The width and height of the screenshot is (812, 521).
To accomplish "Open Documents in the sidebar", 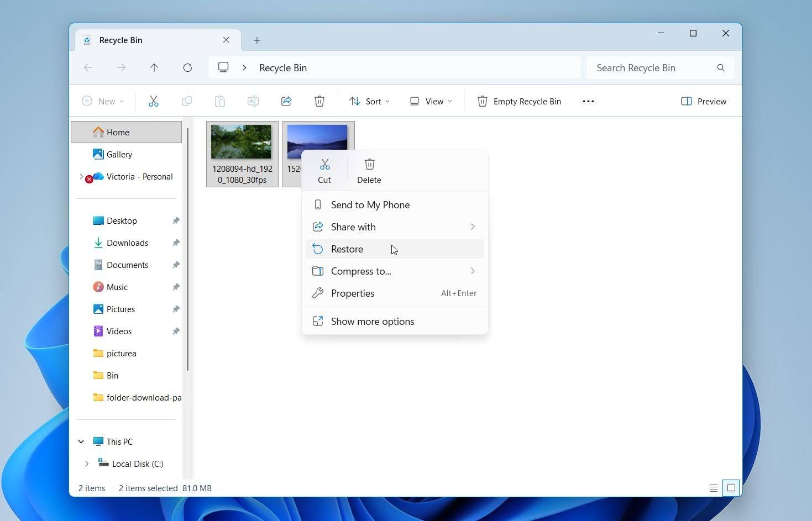I will (127, 265).
